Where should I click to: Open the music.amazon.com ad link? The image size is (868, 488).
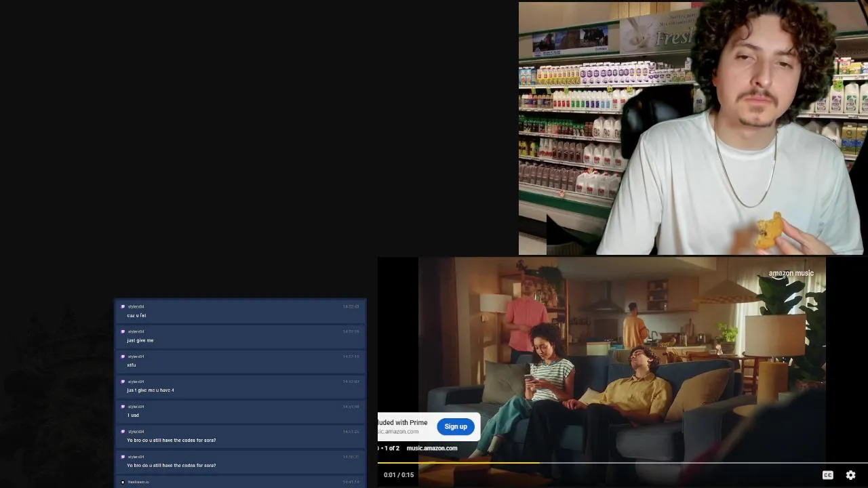pos(432,448)
